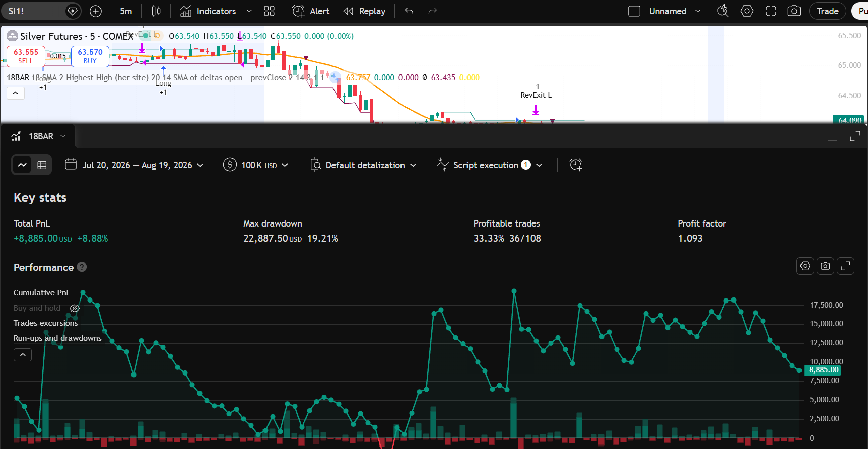868x449 pixels.
Task: Expand the Unnamed layout dropdown chevron
Action: click(x=698, y=11)
